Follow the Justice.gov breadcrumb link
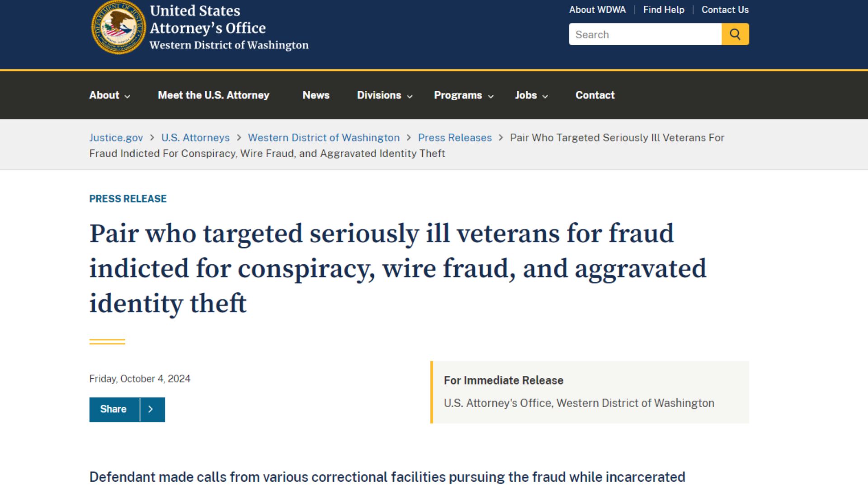The image size is (868, 488). tap(116, 138)
